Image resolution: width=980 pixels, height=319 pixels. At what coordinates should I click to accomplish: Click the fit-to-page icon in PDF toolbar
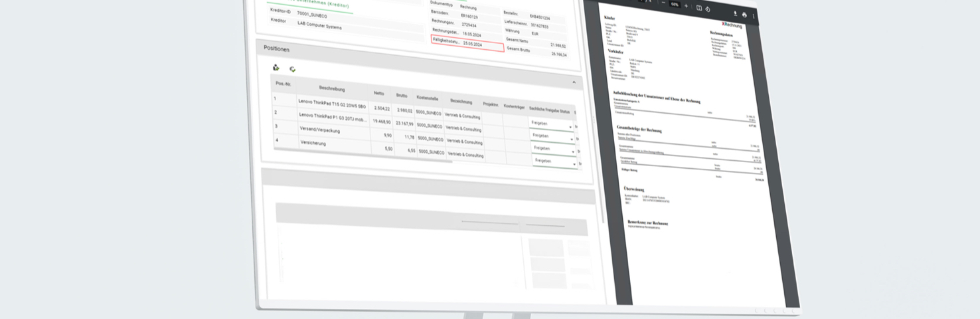pos(699,8)
